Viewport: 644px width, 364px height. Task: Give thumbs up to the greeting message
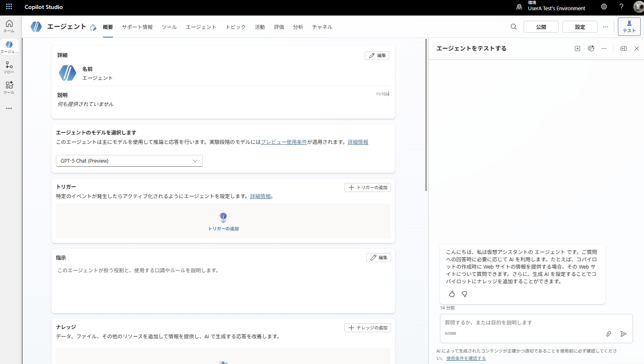452,294
